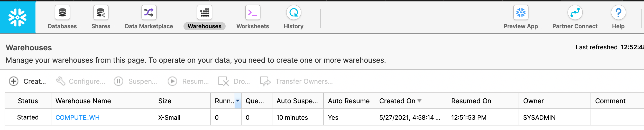The image size is (644, 130).
Task: Click the Drop warehouse button
Action: click(234, 81)
